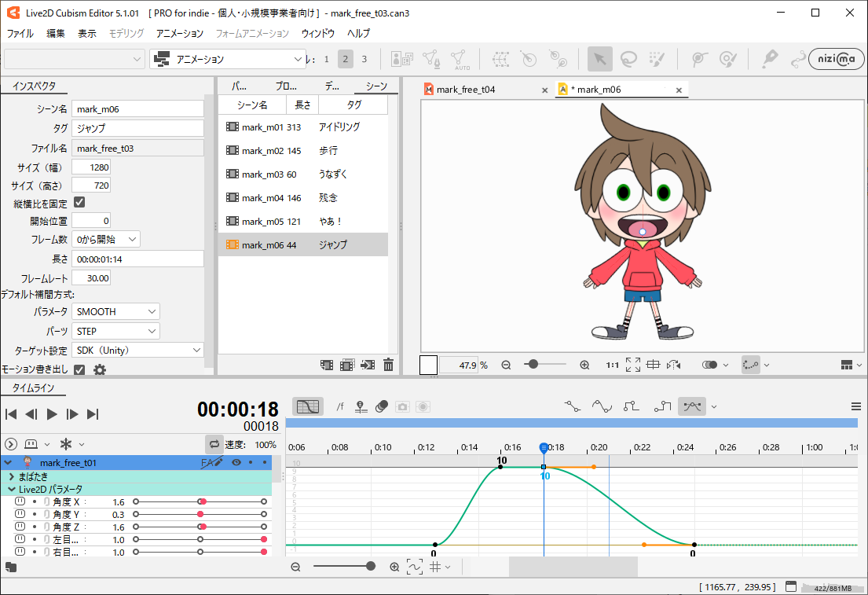Viewport: 868px width, 595px height.
Task: Select the arrow selection tool
Action: pyautogui.click(x=600, y=59)
